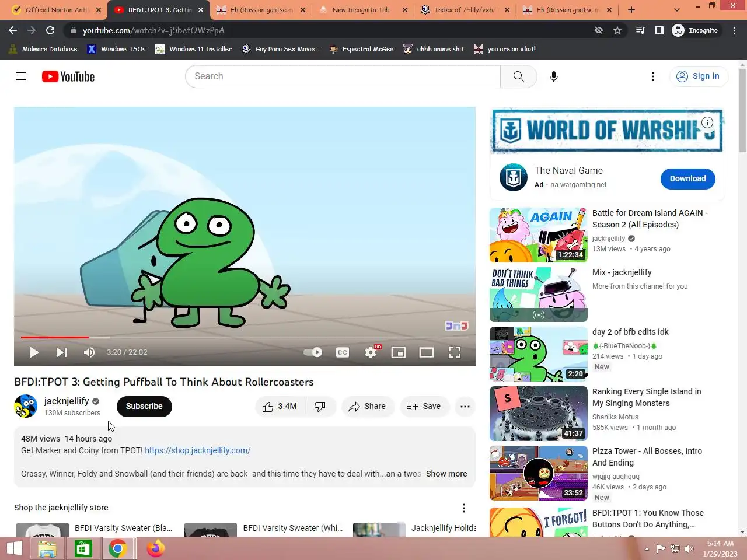747x560 pixels.
Task: Subscribe to jacknjellify
Action: [x=144, y=407]
